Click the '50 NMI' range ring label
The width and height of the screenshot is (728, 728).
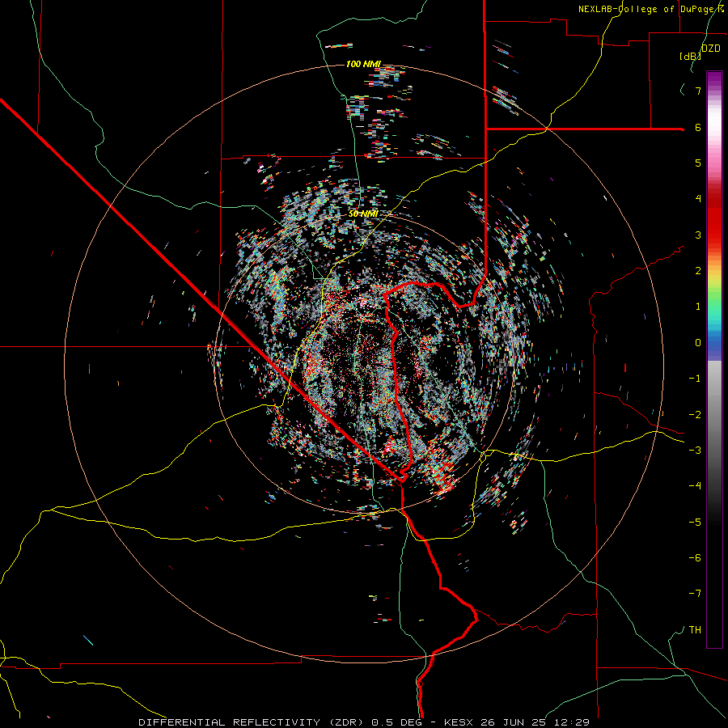(x=363, y=214)
